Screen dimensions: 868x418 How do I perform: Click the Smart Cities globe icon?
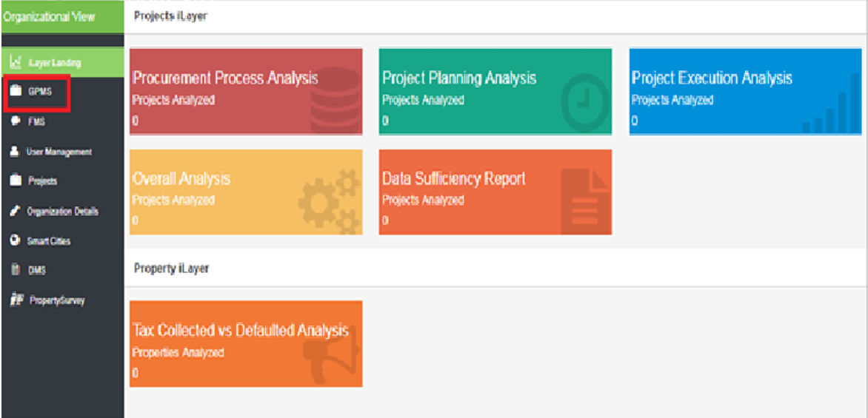click(15, 241)
